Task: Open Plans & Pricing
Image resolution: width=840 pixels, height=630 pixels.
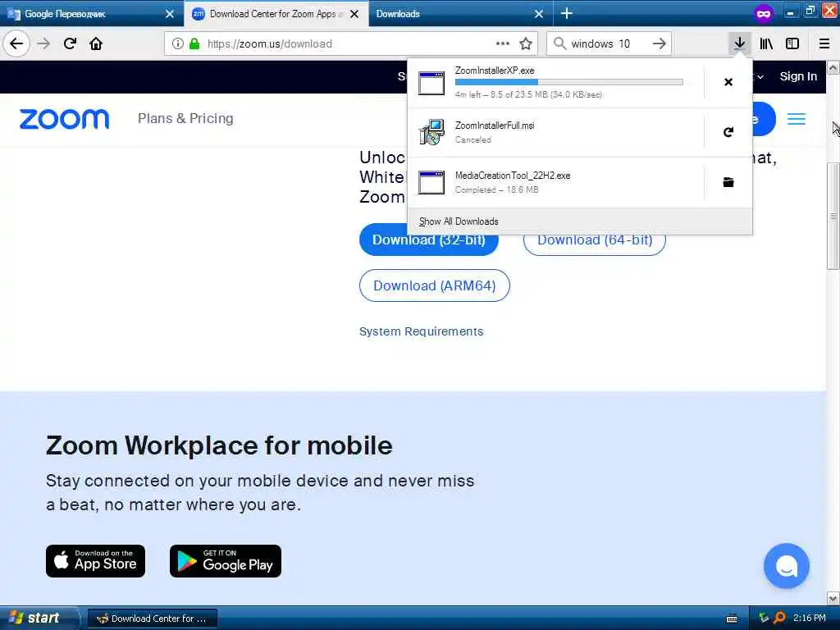Action: pos(185,118)
